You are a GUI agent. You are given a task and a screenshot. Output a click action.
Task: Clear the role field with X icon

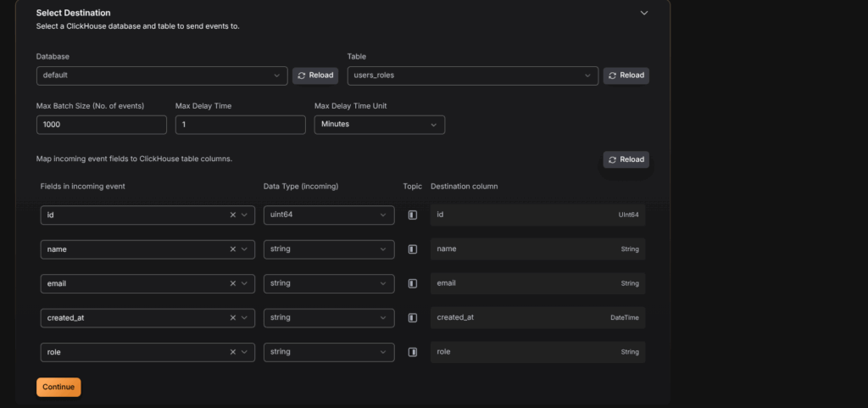click(233, 351)
